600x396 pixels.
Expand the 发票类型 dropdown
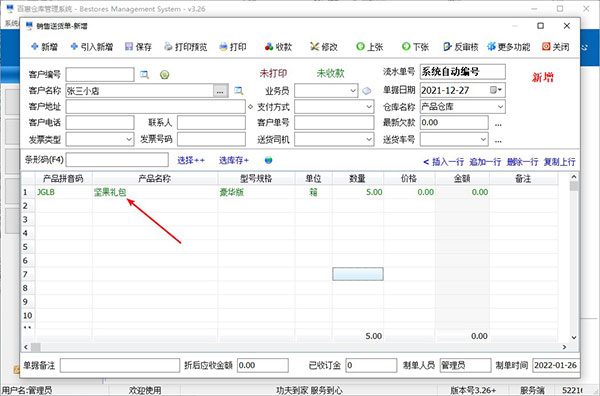pos(129,139)
